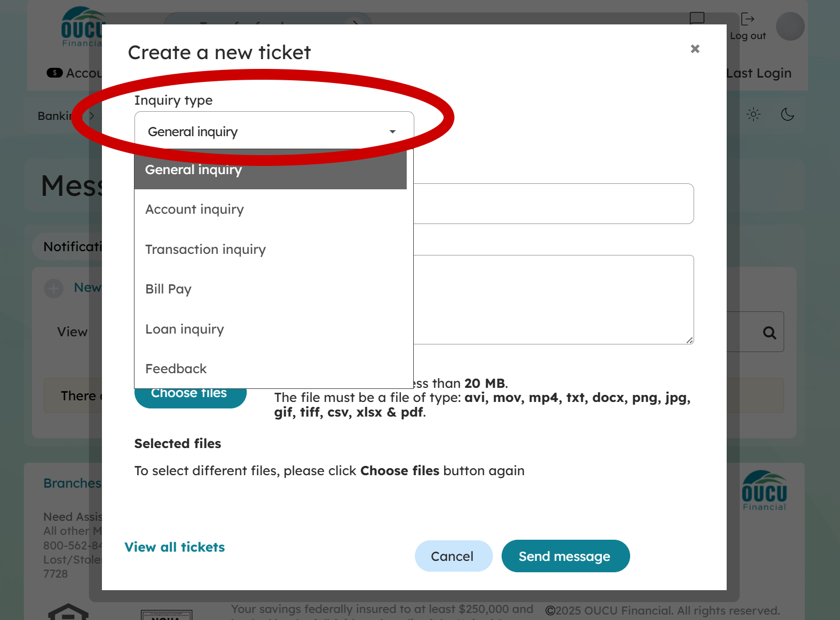
Task: Choose Account inquiry from the list
Action: tap(195, 209)
